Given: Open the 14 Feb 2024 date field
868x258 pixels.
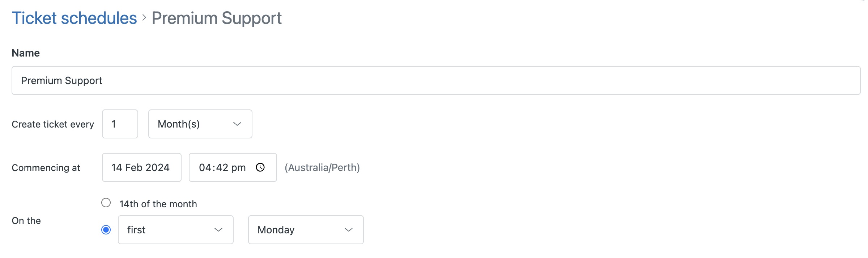Looking at the screenshot, I should (141, 167).
